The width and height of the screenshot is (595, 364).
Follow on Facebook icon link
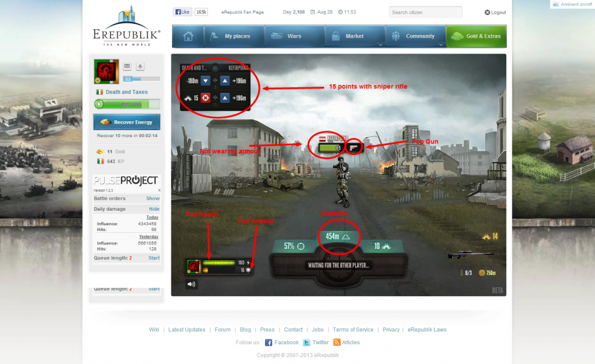(x=268, y=343)
